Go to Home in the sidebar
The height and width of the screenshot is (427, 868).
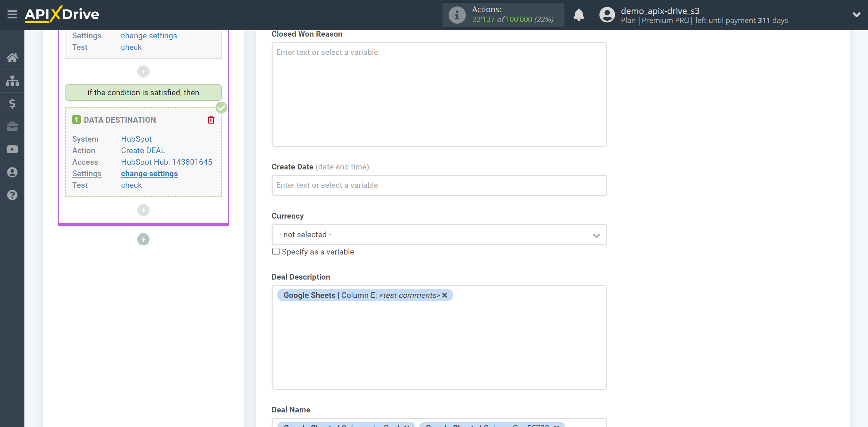(12, 58)
